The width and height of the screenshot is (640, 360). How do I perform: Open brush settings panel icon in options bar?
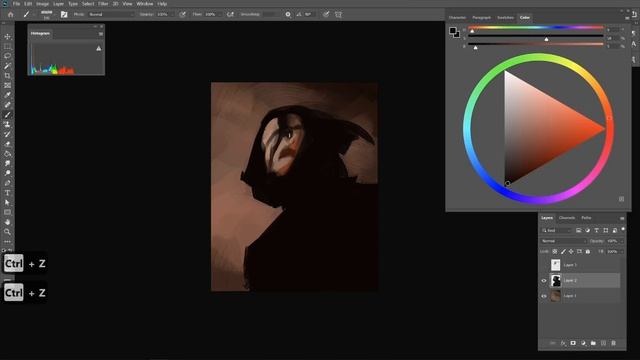tap(64, 15)
